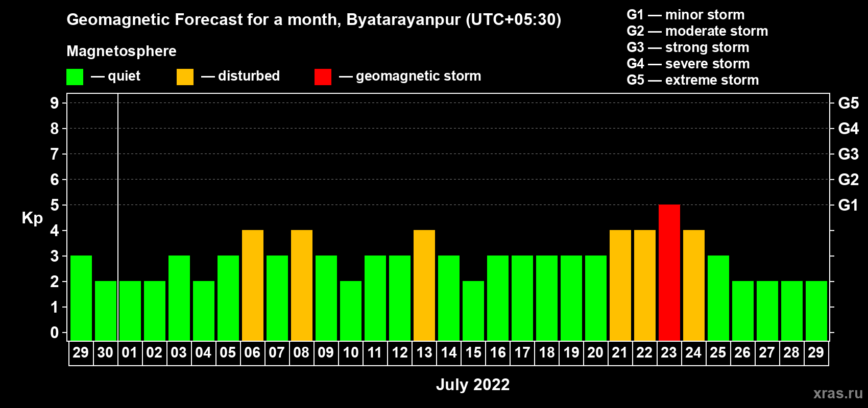The height and width of the screenshot is (408, 868).
Task: Click the 'G3 — strong storm' legend text
Action: 688,47
